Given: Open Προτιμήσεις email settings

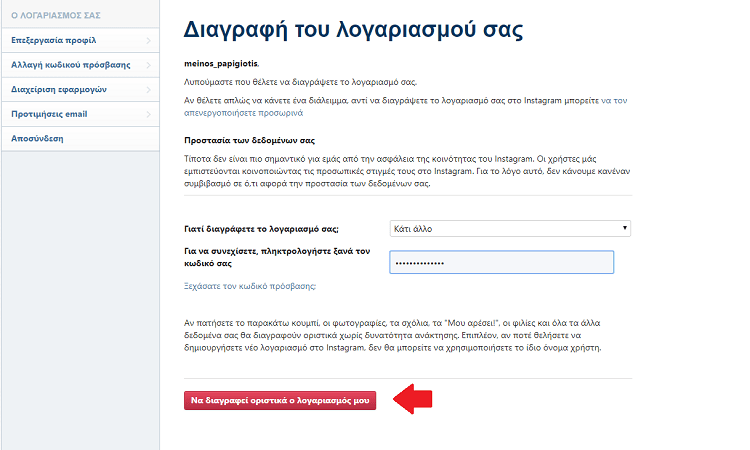Looking at the screenshot, I should 80,114.
